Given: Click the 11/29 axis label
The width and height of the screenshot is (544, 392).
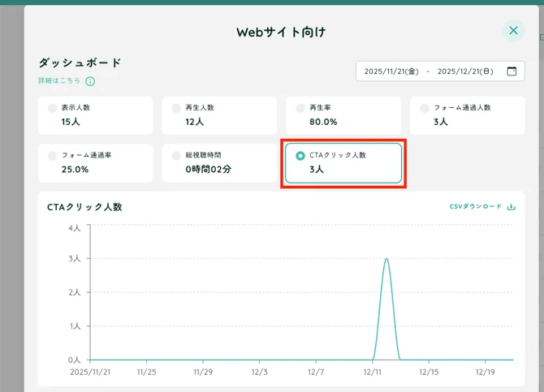Looking at the screenshot, I should 203,373.
